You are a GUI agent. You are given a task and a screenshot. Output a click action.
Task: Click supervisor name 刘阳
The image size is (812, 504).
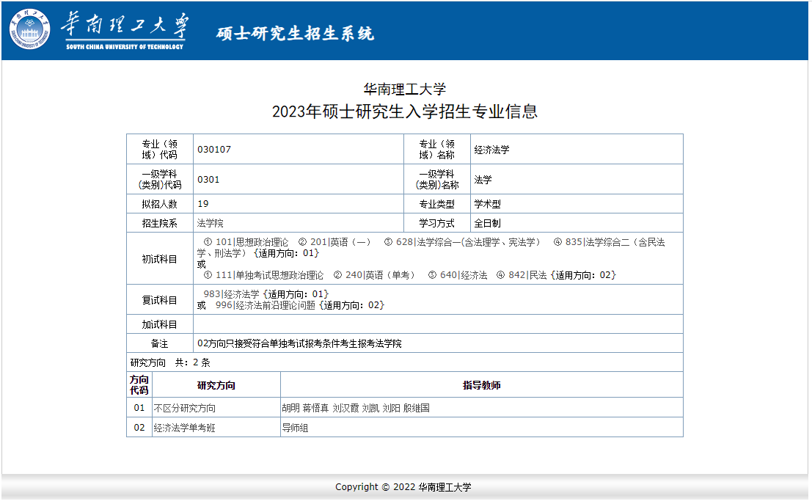(x=392, y=408)
